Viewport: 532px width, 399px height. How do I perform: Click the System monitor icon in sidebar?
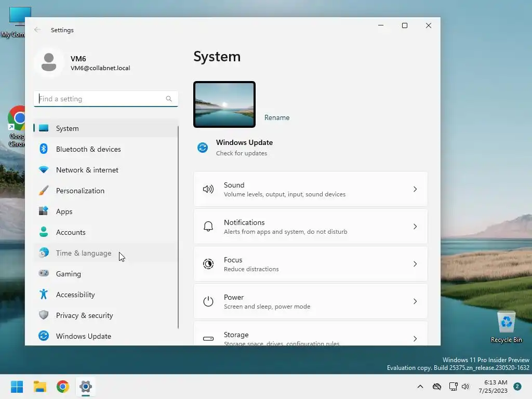tap(44, 128)
